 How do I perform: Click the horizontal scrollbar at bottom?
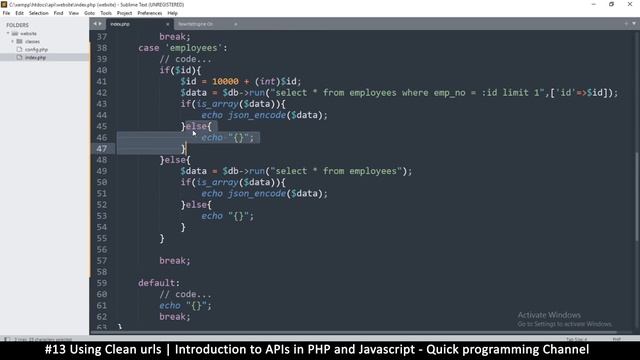[x=353, y=333]
